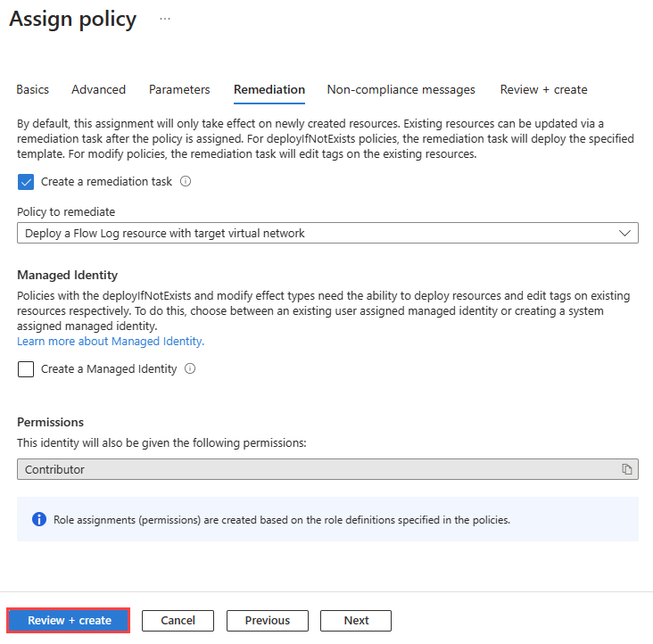Image resolution: width=653 pixels, height=644 pixels.
Task: Click the info icon beside Create a Managed Identity
Action: 190,368
